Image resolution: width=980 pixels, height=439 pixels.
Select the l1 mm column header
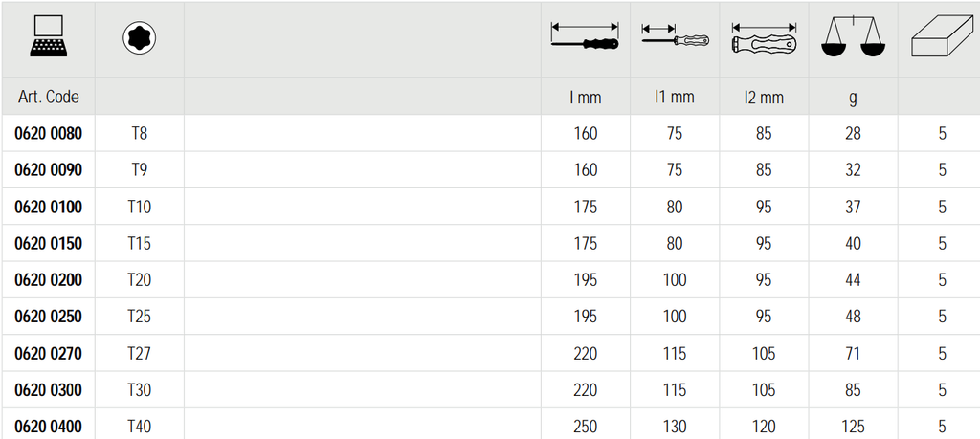[674, 97]
